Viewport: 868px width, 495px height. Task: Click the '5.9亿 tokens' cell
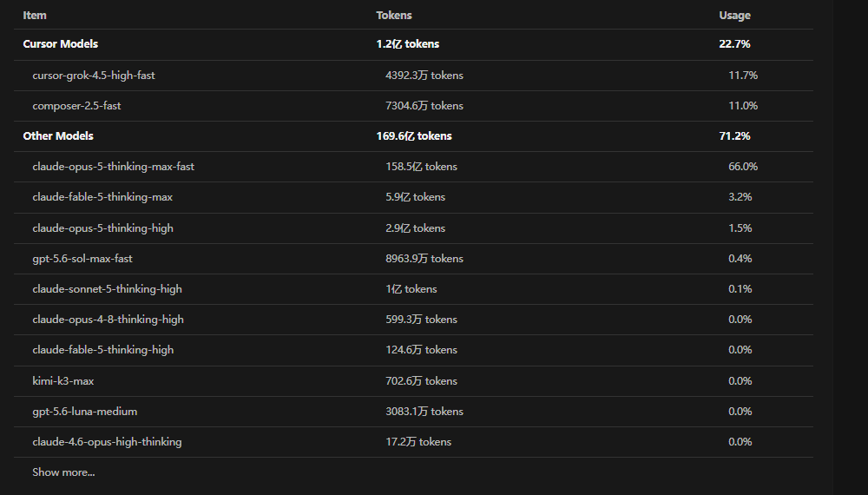416,197
